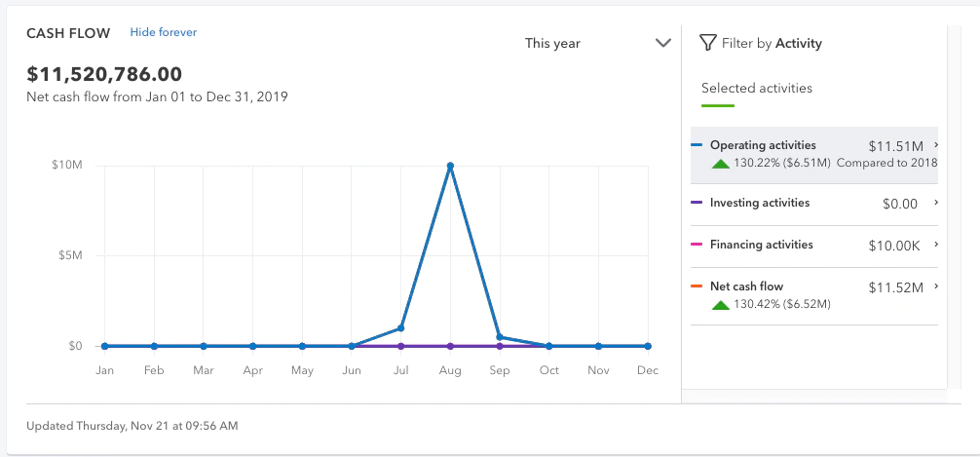Toggle the Investing activities row
The height and width of the screenshot is (457, 980).
point(813,204)
